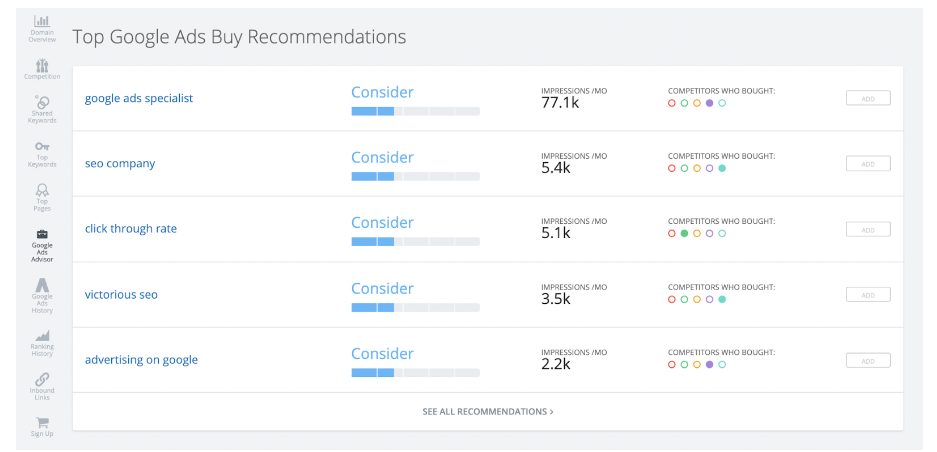
Task: Add the 'victorious seo' keyword
Action: click(868, 295)
